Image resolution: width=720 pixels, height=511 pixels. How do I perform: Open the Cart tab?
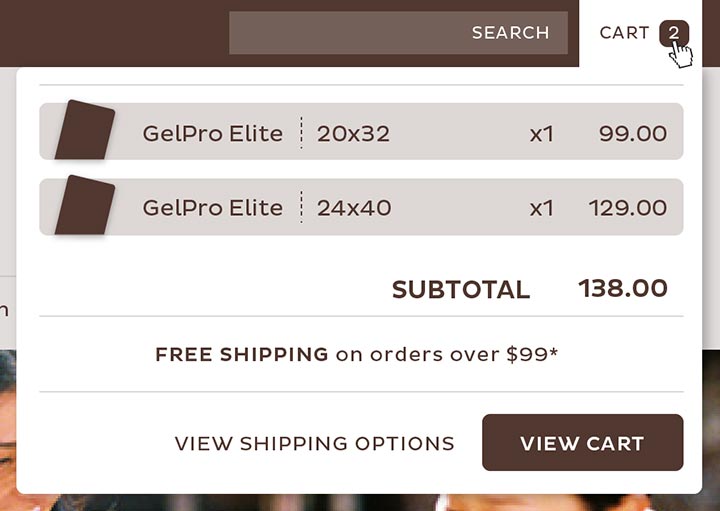click(x=625, y=33)
